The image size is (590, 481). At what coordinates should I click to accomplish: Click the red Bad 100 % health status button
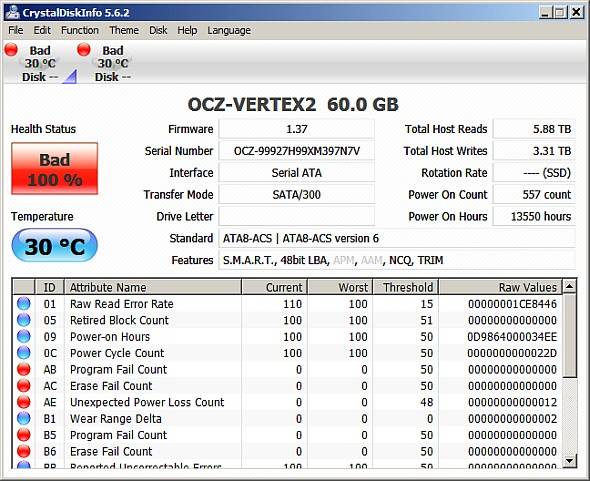tap(55, 169)
